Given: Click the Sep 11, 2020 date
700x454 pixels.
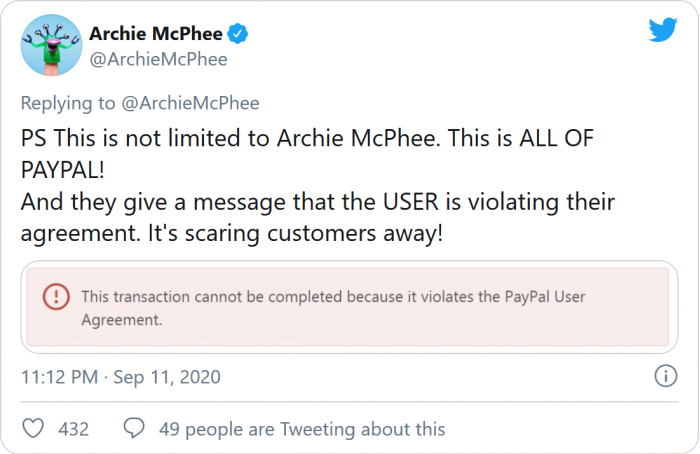Looking at the screenshot, I should click(x=167, y=377).
